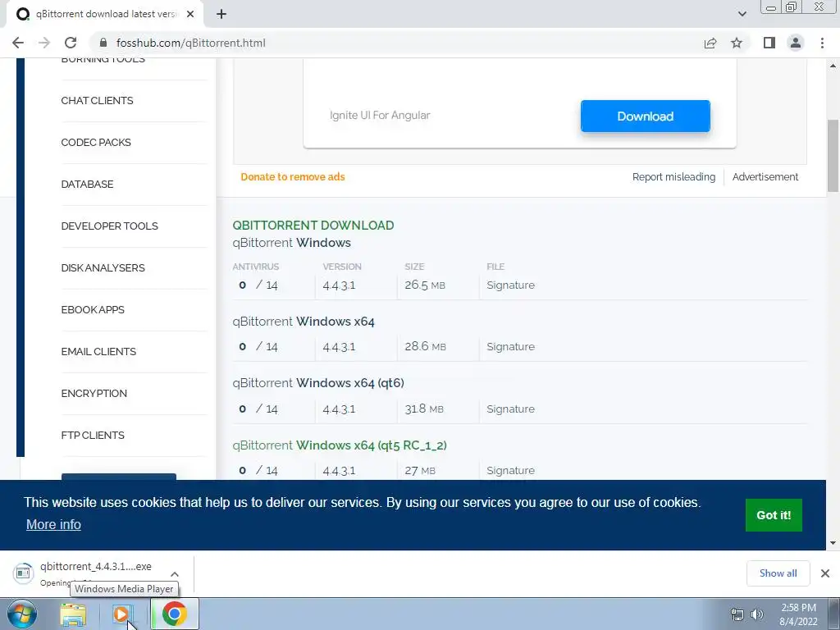Open the More info cookie link

[x=53, y=524]
